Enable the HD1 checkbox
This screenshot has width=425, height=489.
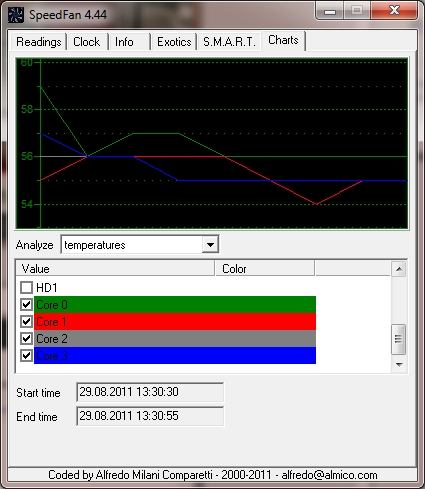click(x=26, y=287)
